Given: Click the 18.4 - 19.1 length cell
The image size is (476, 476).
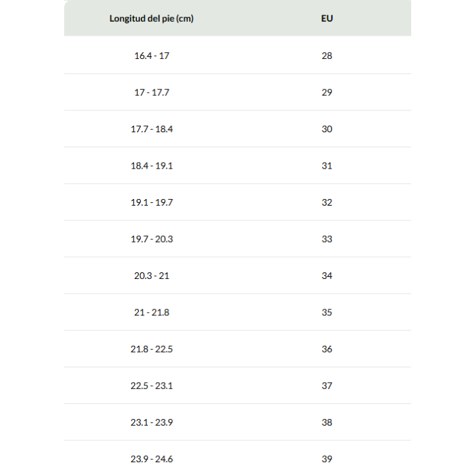Looking at the screenshot, I should click(x=151, y=166).
